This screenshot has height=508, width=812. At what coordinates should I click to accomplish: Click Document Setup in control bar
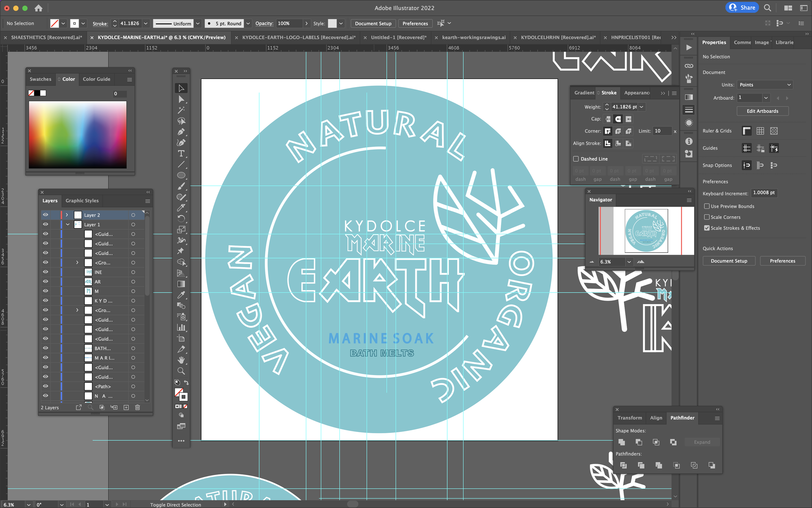click(373, 23)
